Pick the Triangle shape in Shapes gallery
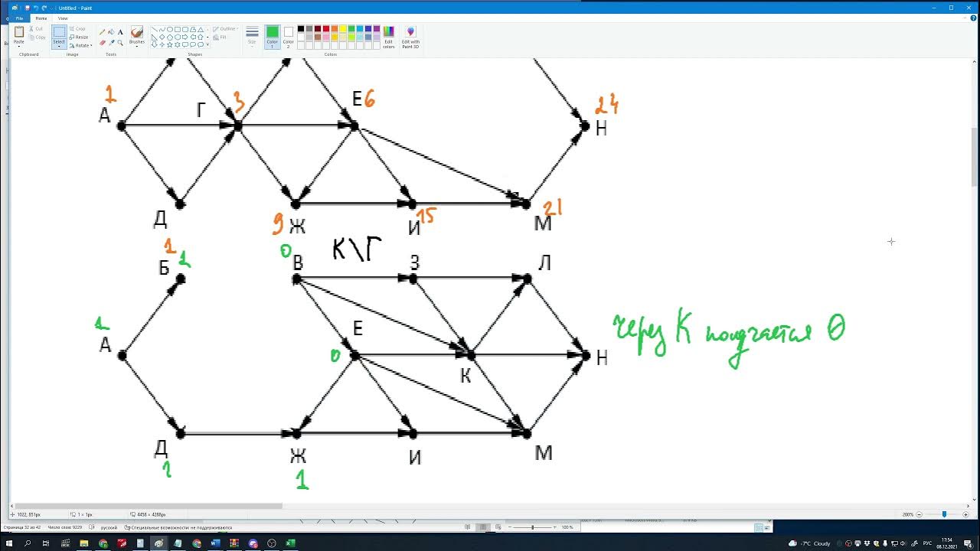980x551 pixels. click(x=201, y=29)
